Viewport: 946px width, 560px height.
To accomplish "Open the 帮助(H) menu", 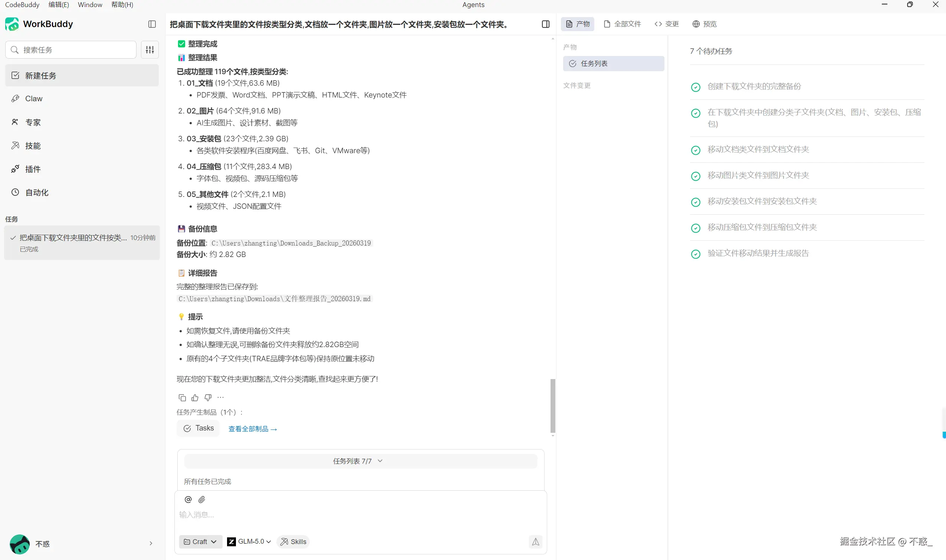I will pos(122,5).
